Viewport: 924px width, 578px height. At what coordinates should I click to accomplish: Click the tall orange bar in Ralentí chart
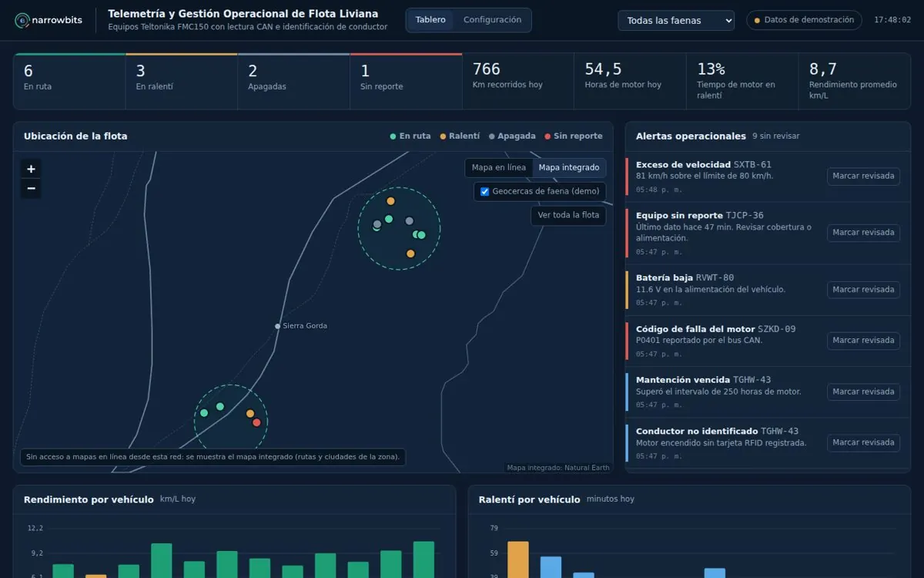pos(518,560)
